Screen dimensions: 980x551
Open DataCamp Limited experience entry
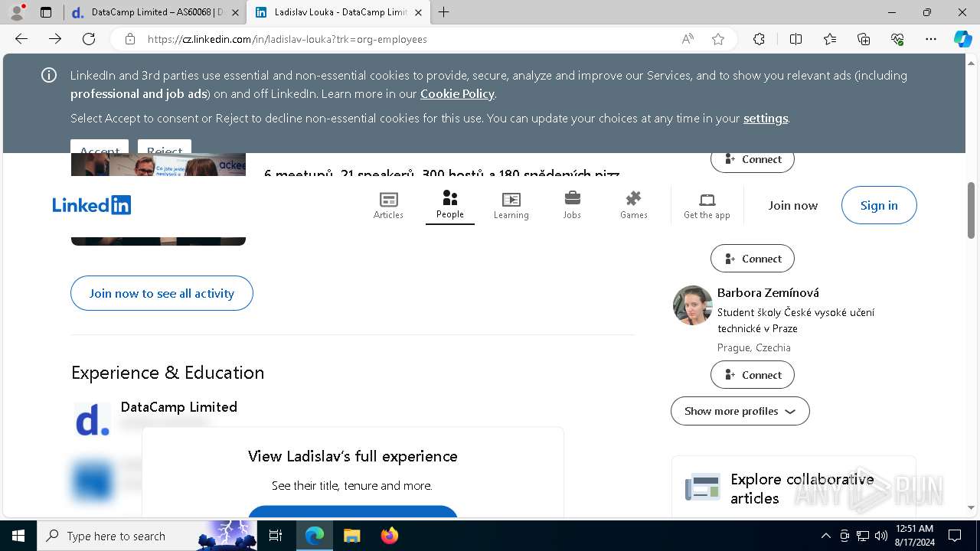click(x=179, y=406)
